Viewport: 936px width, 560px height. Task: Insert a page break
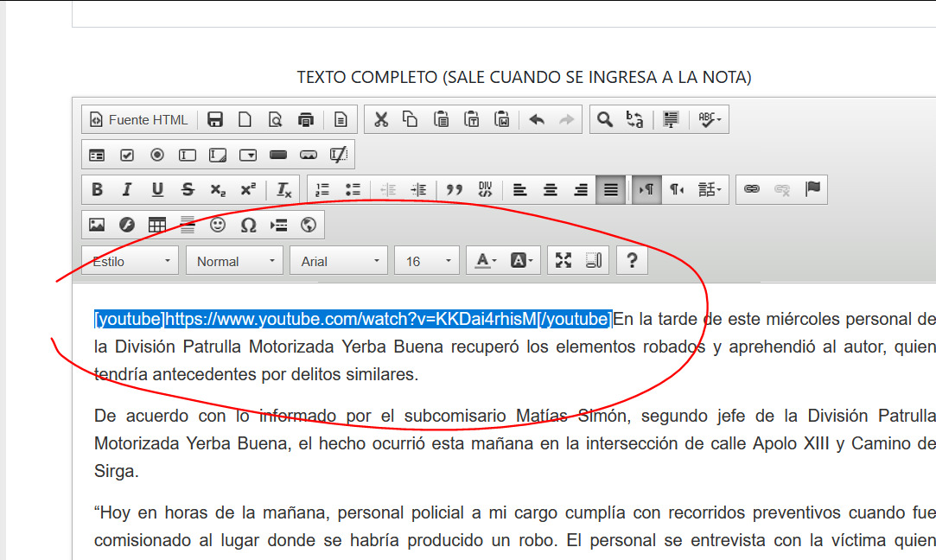pos(278,225)
